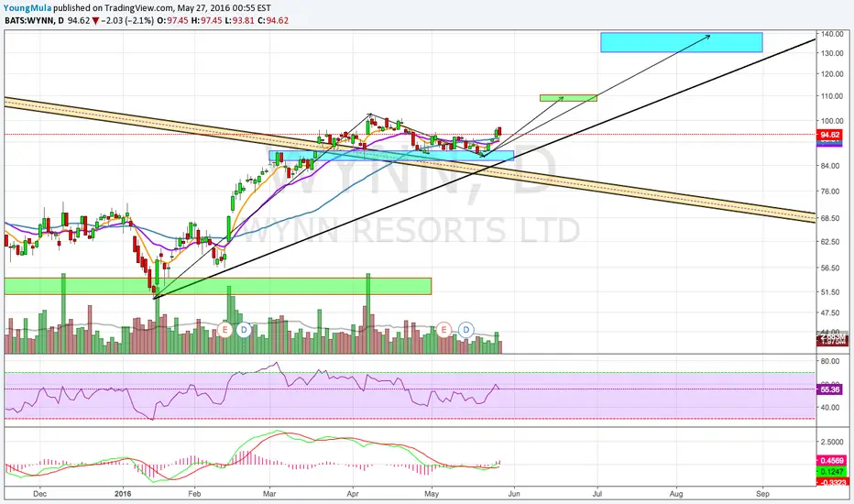Click the Feb label on time axis
The image size is (854, 504).
(x=194, y=494)
